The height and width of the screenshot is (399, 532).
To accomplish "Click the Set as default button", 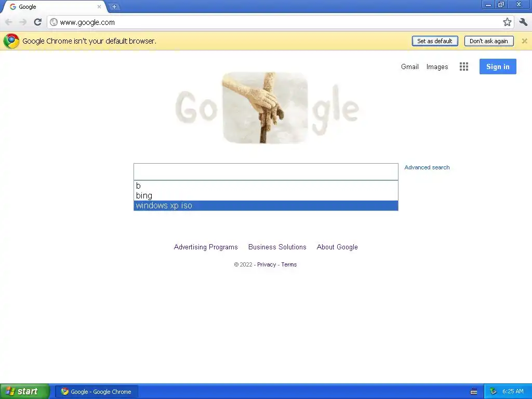I will [435, 41].
